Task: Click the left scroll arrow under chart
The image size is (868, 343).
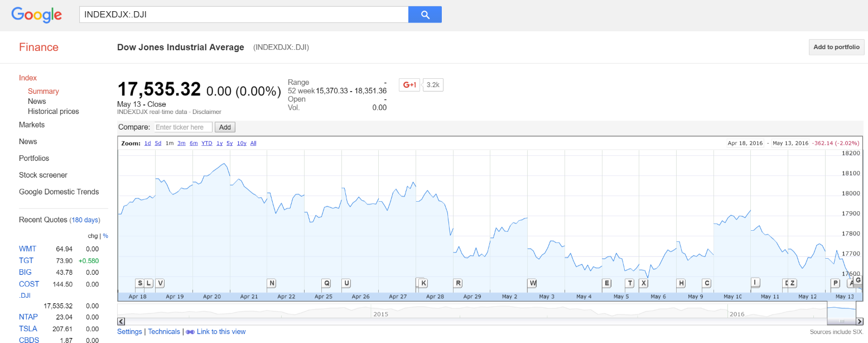Action: (121, 321)
